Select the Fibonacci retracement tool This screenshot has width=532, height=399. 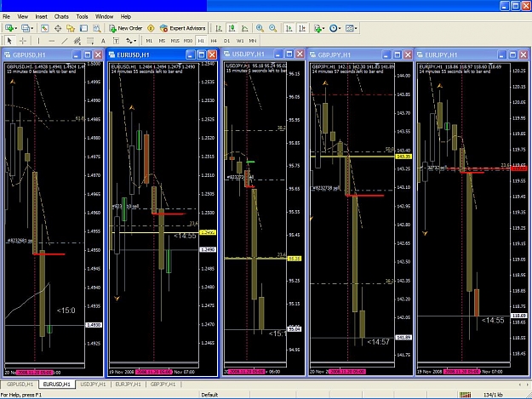coord(90,41)
